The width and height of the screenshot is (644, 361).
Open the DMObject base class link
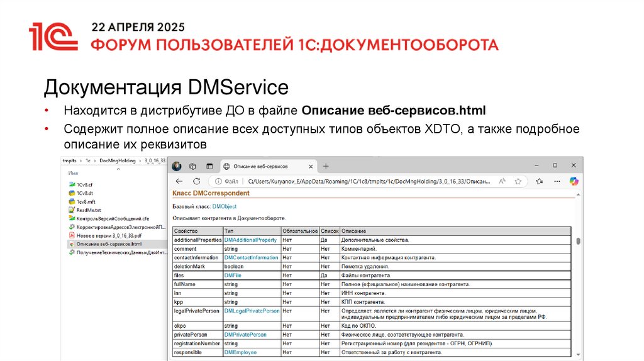pyautogui.click(x=225, y=206)
